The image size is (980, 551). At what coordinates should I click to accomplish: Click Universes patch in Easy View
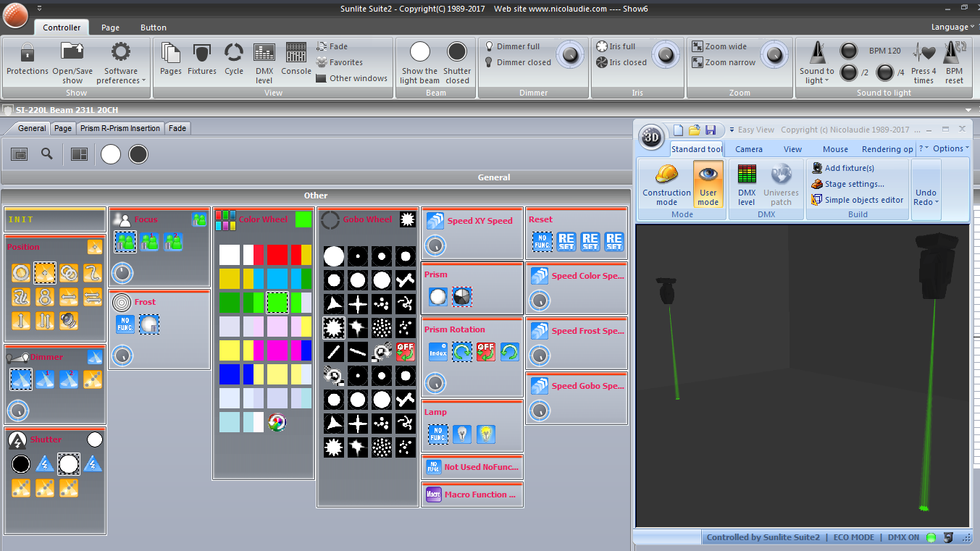tap(781, 184)
